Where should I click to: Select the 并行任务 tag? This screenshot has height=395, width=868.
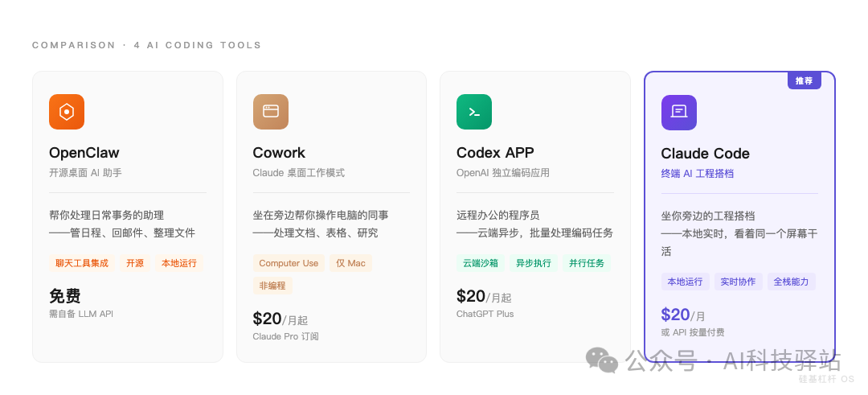[x=587, y=263]
